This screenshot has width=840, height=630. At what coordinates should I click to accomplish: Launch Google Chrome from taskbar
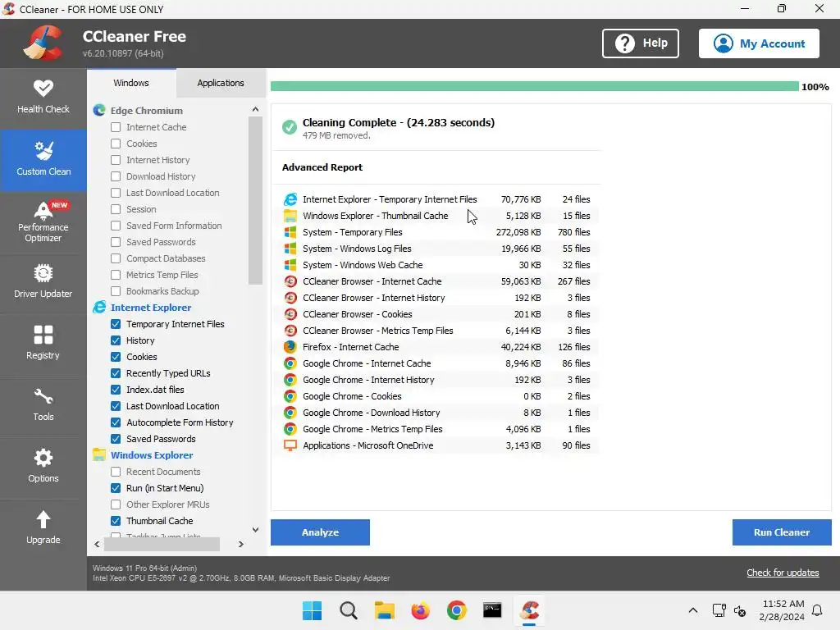[x=456, y=610]
